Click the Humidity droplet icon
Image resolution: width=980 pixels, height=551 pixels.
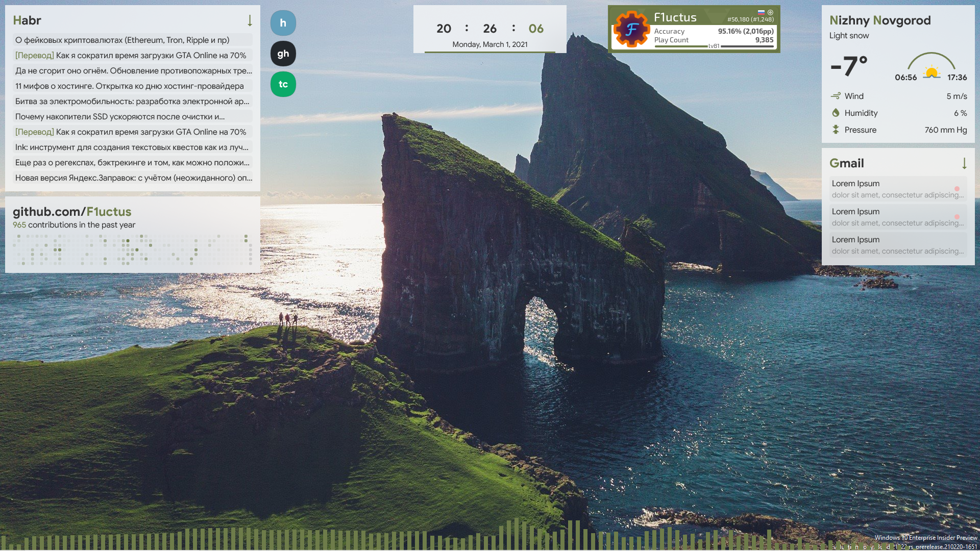pos(836,113)
